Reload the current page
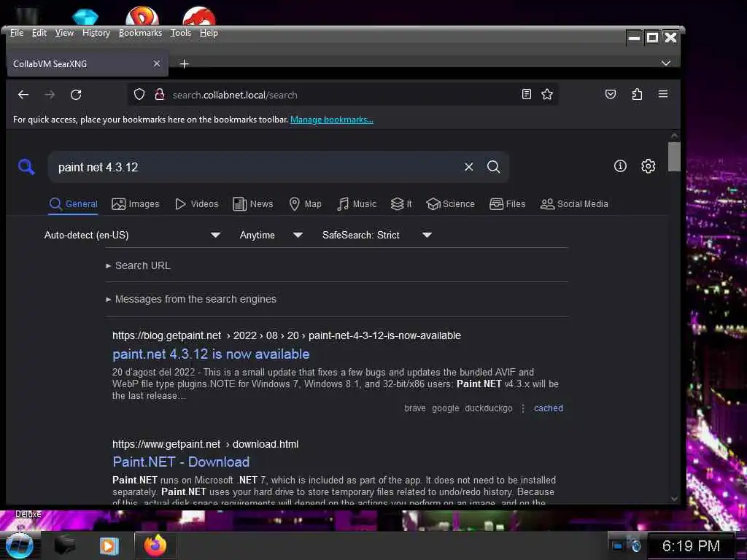This screenshot has width=747, height=560. tap(76, 94)
